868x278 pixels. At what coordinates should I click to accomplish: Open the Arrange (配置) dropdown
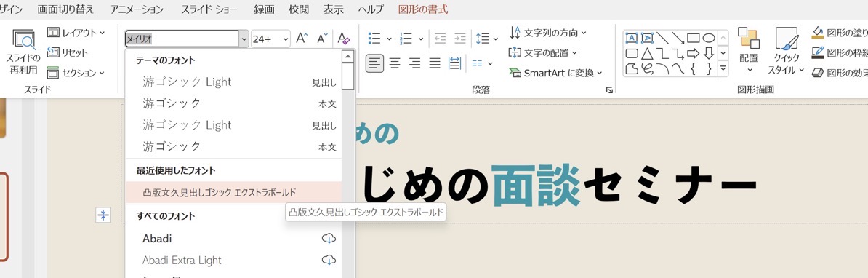pos(750,49)
